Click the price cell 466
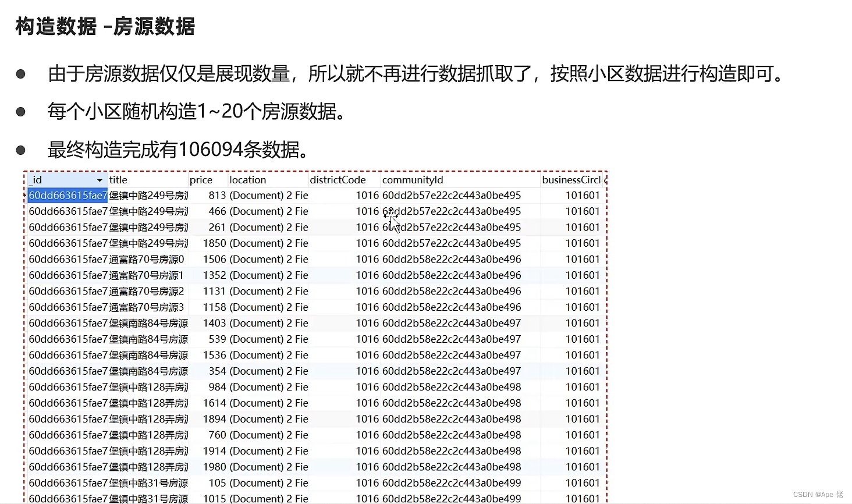This screenshot has height=504, width=852. click(x=208, y=211)
